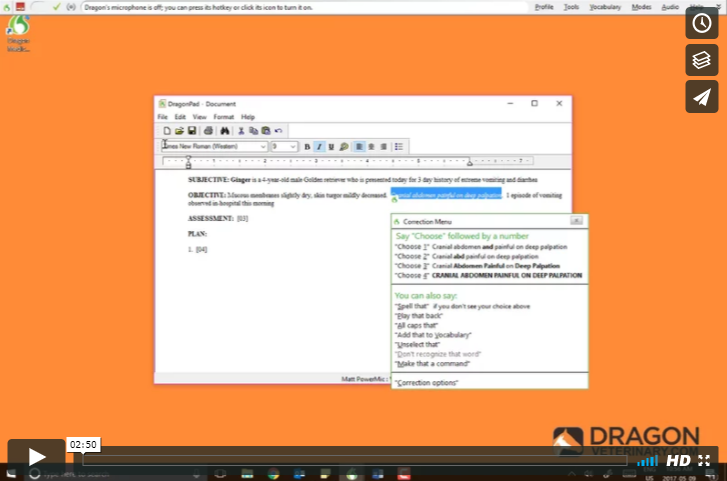Image resolution: width=727 pixels, height=481 pixels.
Task: Click the [03] field after ASSESSMENT
Action: pos(242,218)
